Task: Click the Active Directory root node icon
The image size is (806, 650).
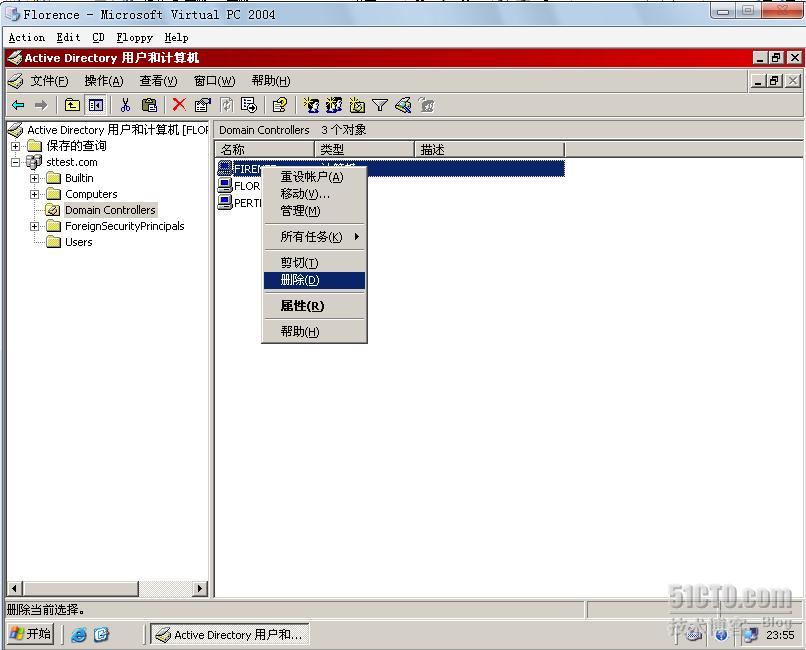Action: (x=16, y=129)
